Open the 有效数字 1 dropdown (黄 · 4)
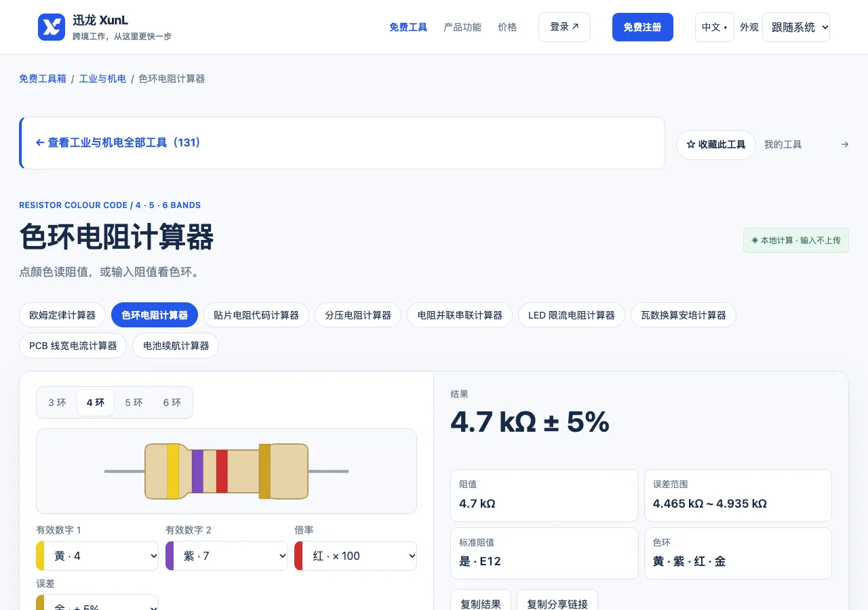The width and height of the screenshot is (868, 610). (97, 556)
